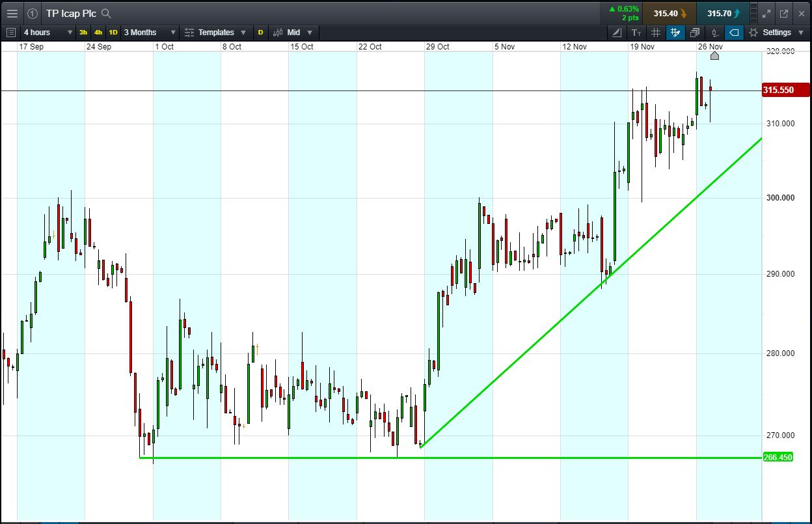
Task: Click the 280.000 price axis label
Action: click(x=779, y=353)
